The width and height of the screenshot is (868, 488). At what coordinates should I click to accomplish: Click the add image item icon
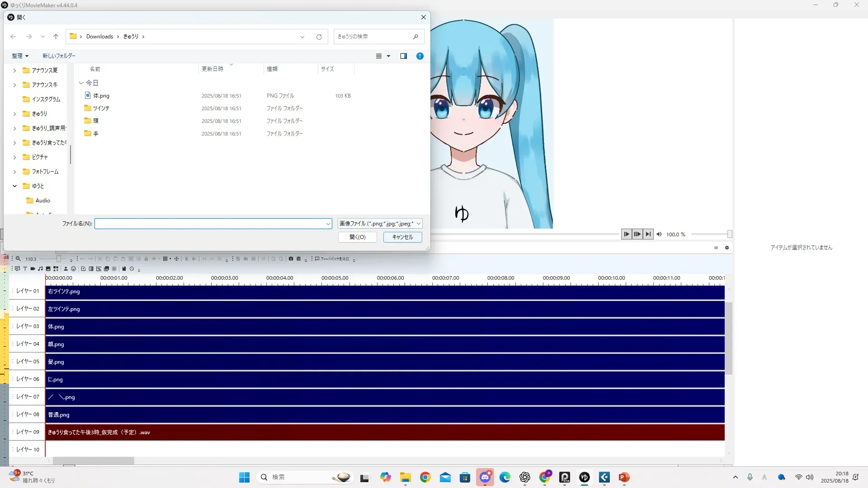point(48,269)
